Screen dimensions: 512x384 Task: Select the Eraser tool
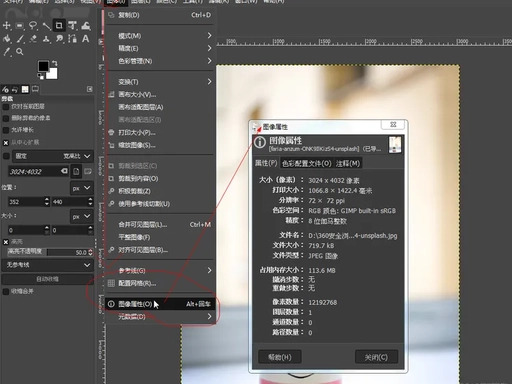coord(33,39)
